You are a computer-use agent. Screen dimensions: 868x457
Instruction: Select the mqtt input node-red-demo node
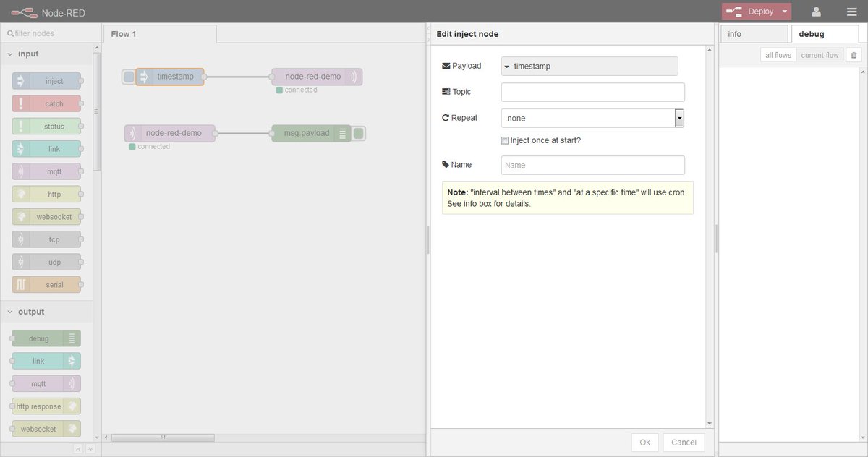[x=170, y=133]
